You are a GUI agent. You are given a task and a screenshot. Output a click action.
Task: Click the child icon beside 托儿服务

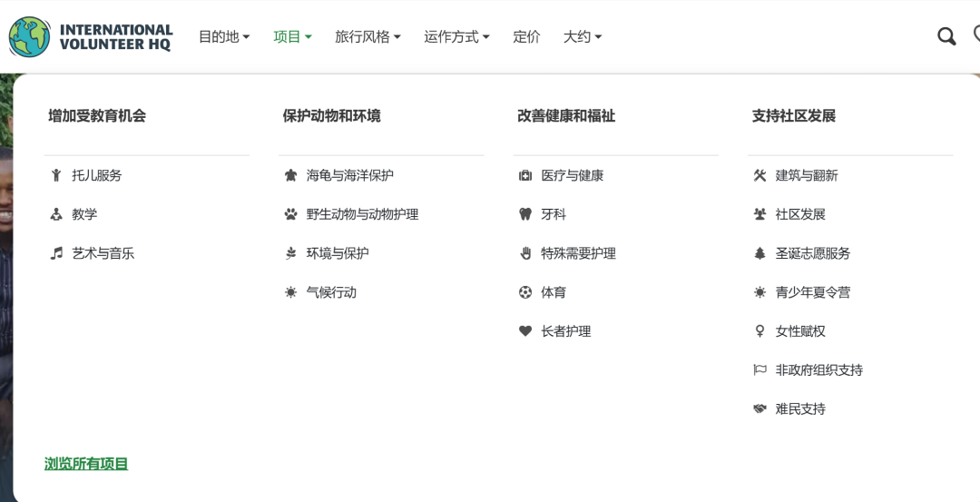tap(56, 175)
